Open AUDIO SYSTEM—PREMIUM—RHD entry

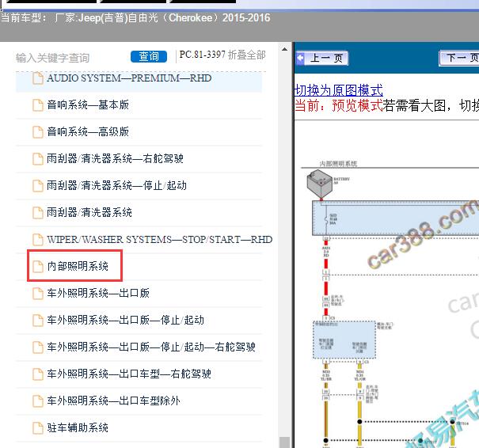point(129,78)
